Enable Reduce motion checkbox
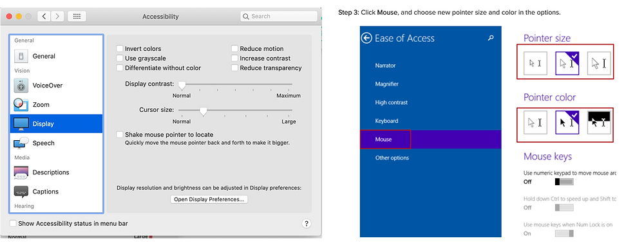The height and width of the screenshot is (245, 644). (x=235, y=48)
